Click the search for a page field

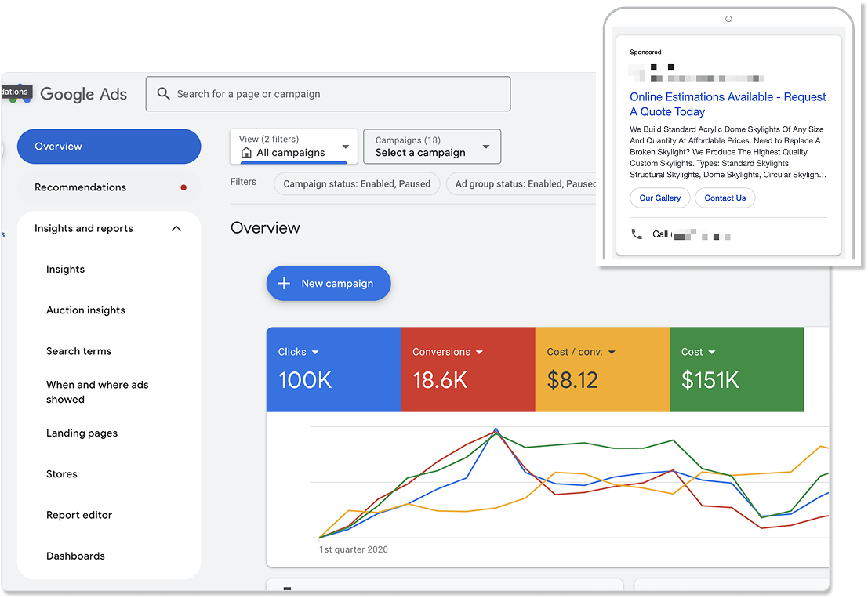[329, 93]
